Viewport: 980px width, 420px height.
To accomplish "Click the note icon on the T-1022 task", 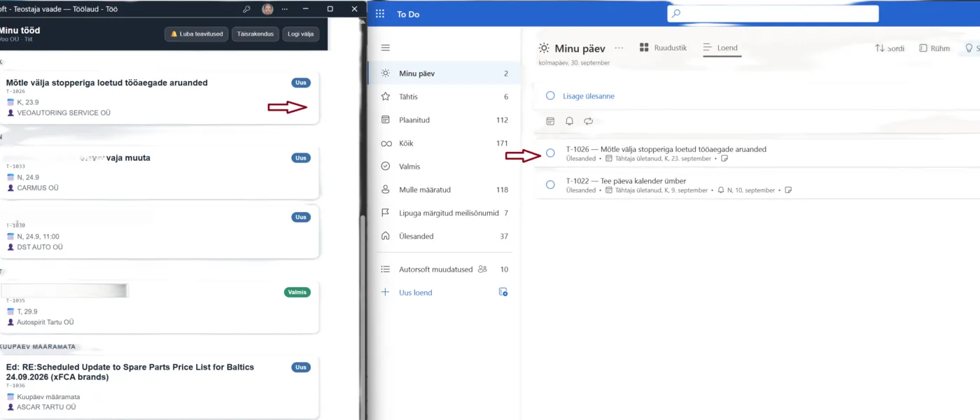I will pyautogui.click(x=788, y=190).
